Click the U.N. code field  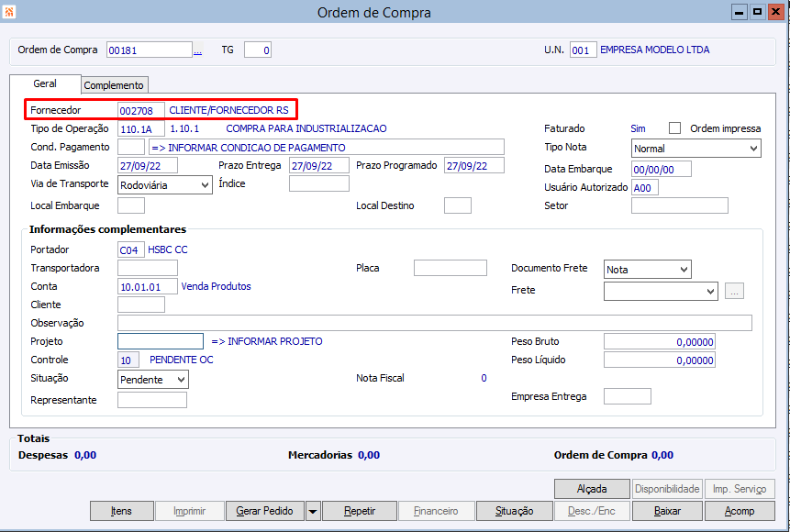[x=584, y=50]
